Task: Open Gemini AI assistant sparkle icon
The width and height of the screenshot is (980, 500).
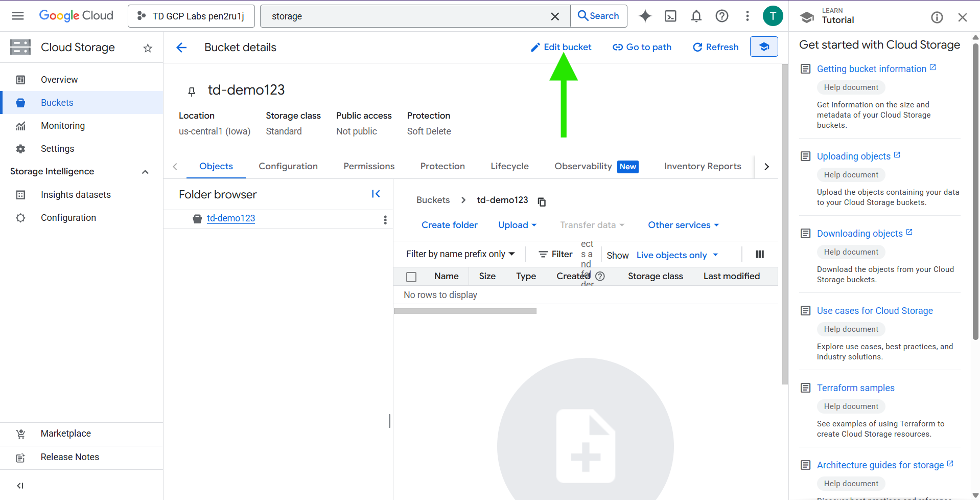Action: click(645, 16)
